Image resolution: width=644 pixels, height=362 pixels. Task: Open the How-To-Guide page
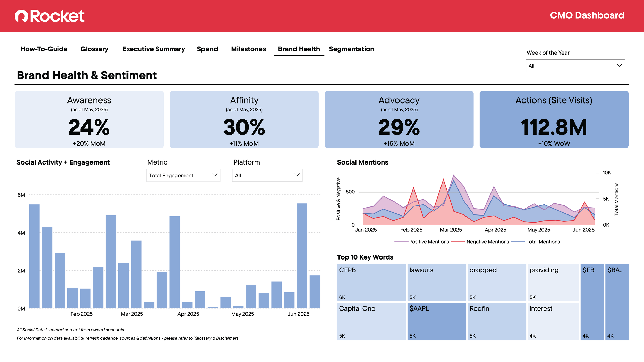[44, 49]
